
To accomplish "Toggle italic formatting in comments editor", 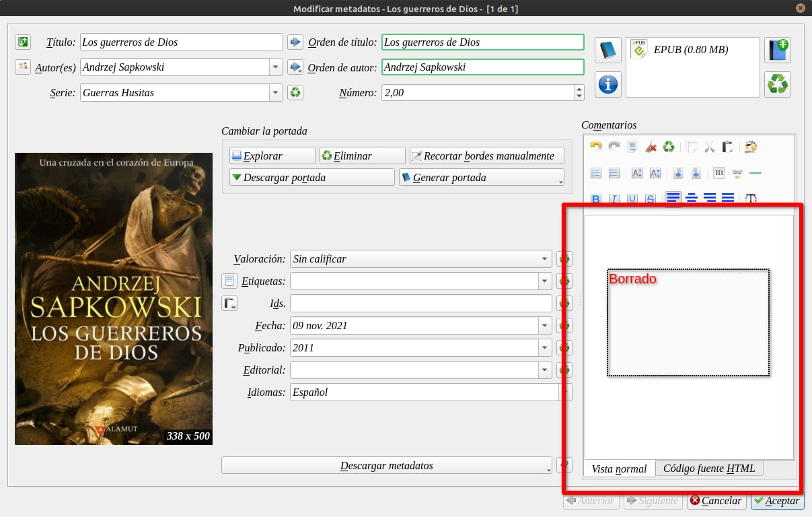I will (614, 199).
